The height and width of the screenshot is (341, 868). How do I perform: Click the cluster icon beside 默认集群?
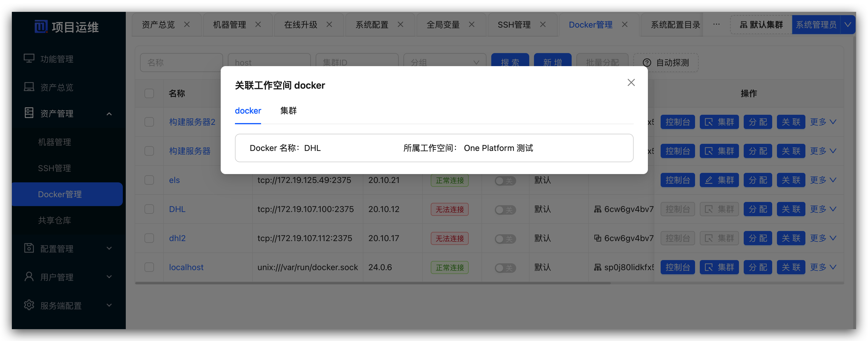tap(743, 25)
